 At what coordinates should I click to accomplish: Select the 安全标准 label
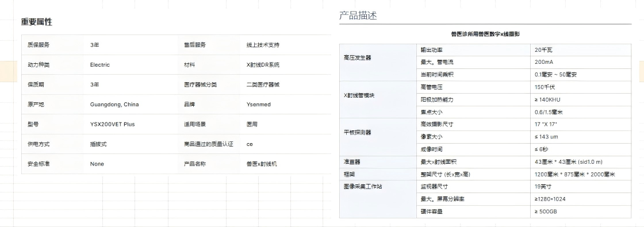(39, 164)
